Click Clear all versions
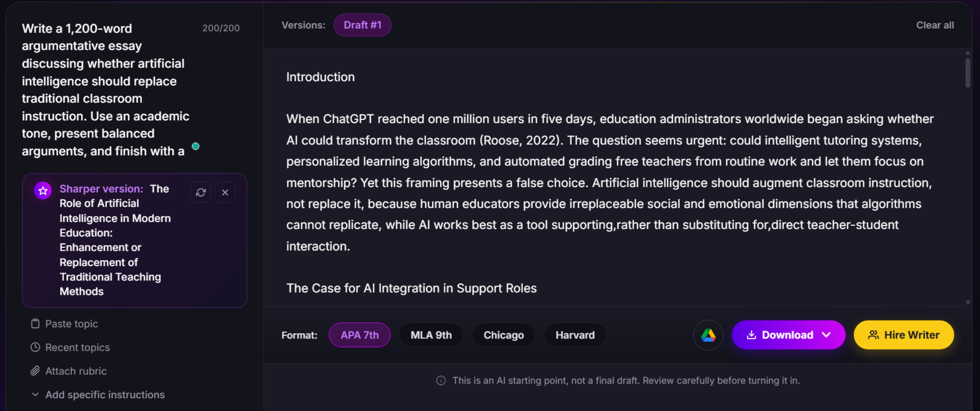This screenshot has width=980, height=411. 935,25
